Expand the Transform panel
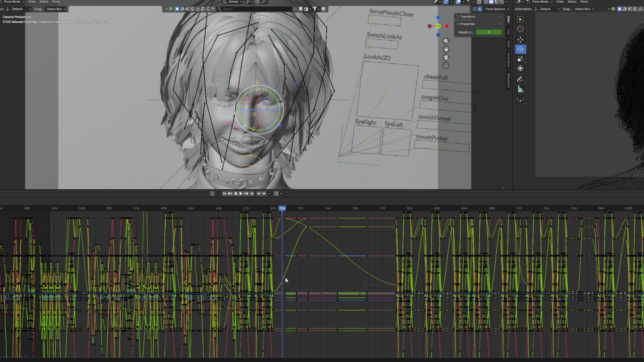 pos(467,16)
